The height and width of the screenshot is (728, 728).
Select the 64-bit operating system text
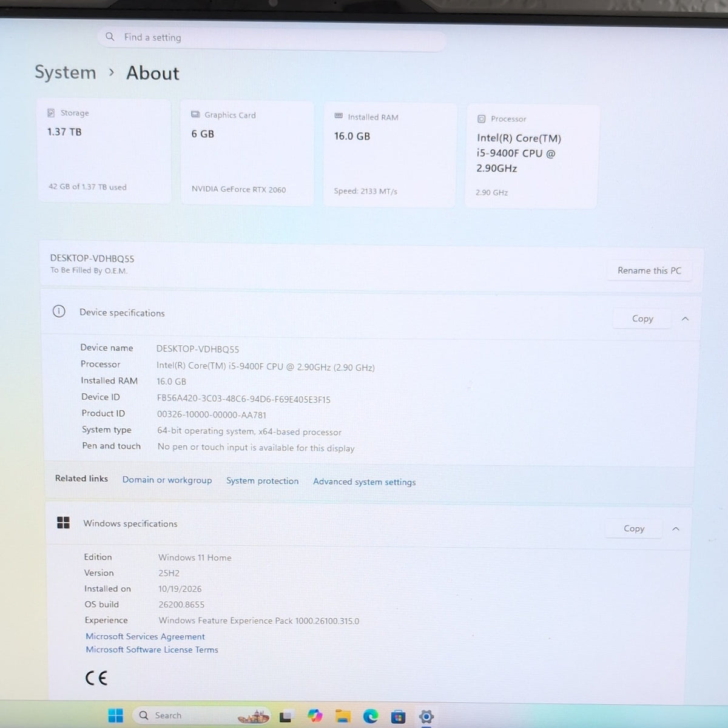point(249,431)
